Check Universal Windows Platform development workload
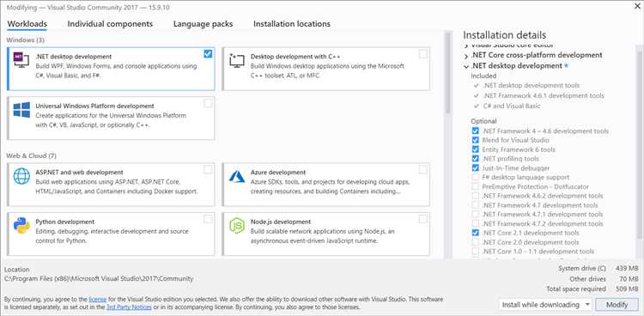This screenshot has height=316, width=644. click(x=209, y=103)
